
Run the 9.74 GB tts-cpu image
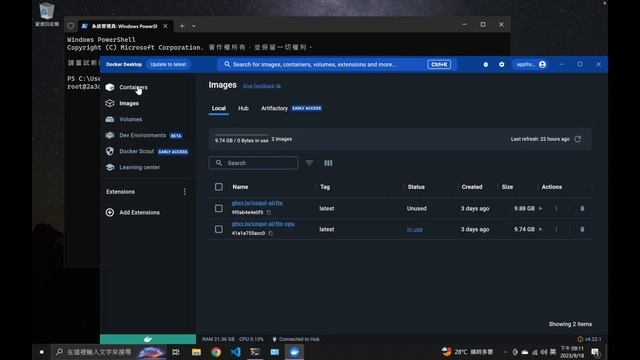tap(541, 229)
